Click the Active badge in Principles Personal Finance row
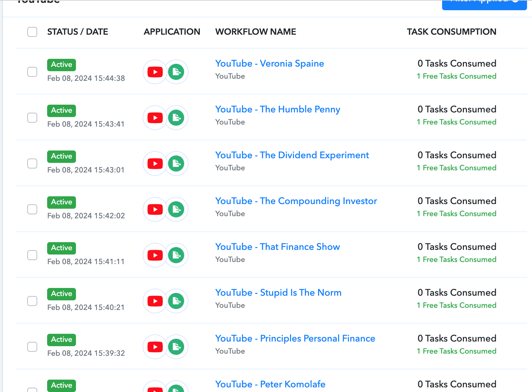 (61, 340)
